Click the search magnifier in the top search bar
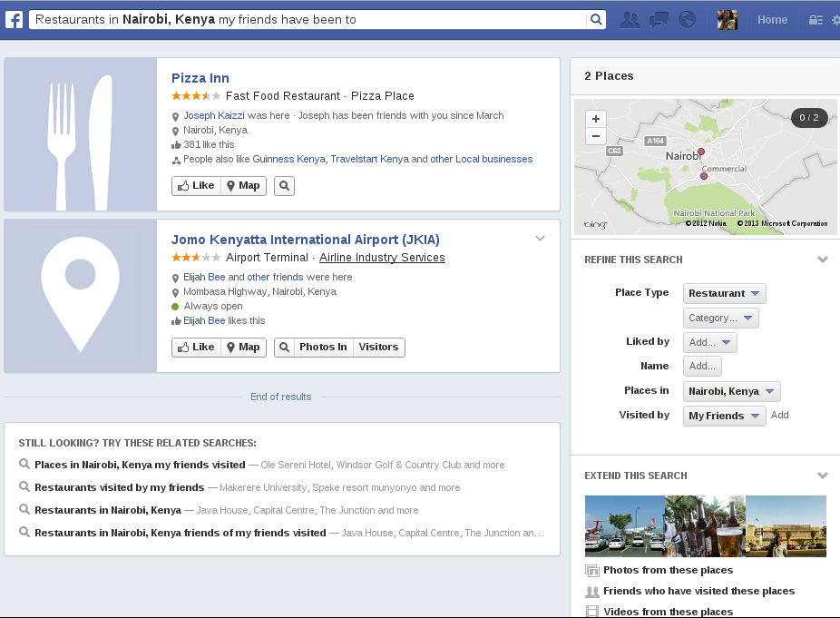The image size is (840, 618). (x=596, y=20)
